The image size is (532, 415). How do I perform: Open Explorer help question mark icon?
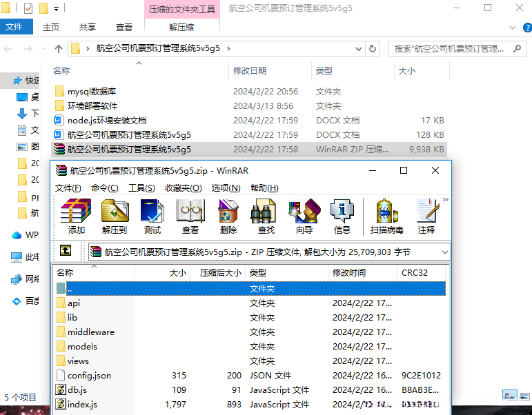tap(527, 28)
